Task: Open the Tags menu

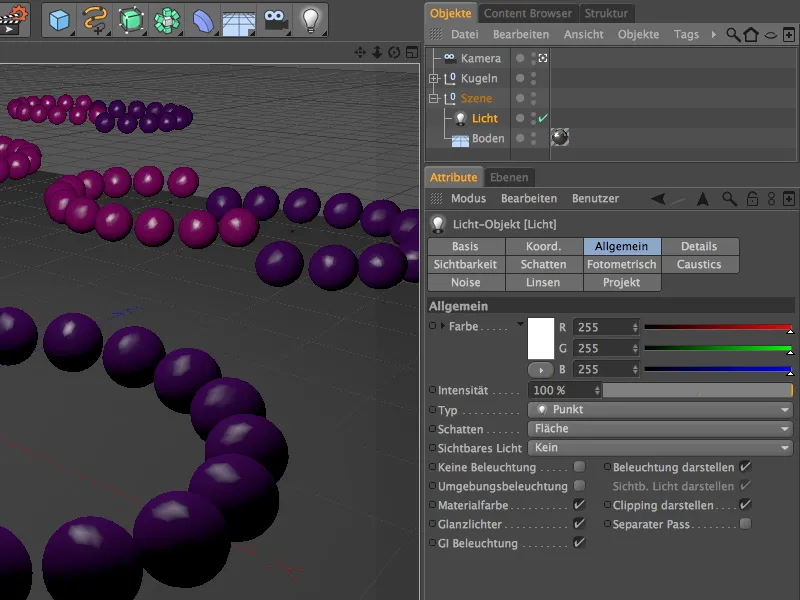Action: (686, 35)
